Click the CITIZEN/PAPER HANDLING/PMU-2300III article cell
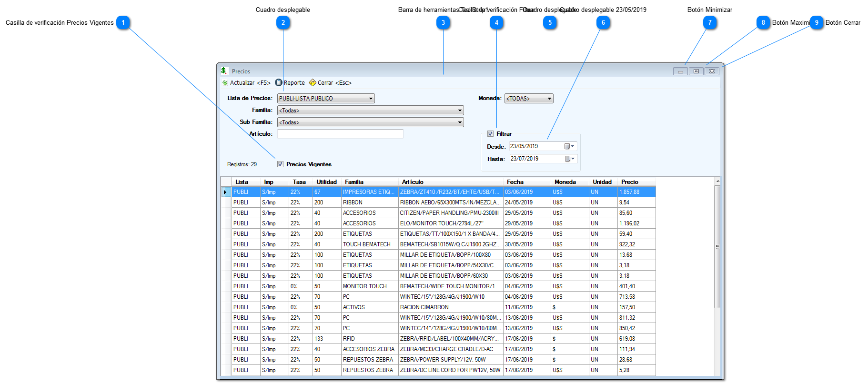868x384 pixels. click(451, 213)
